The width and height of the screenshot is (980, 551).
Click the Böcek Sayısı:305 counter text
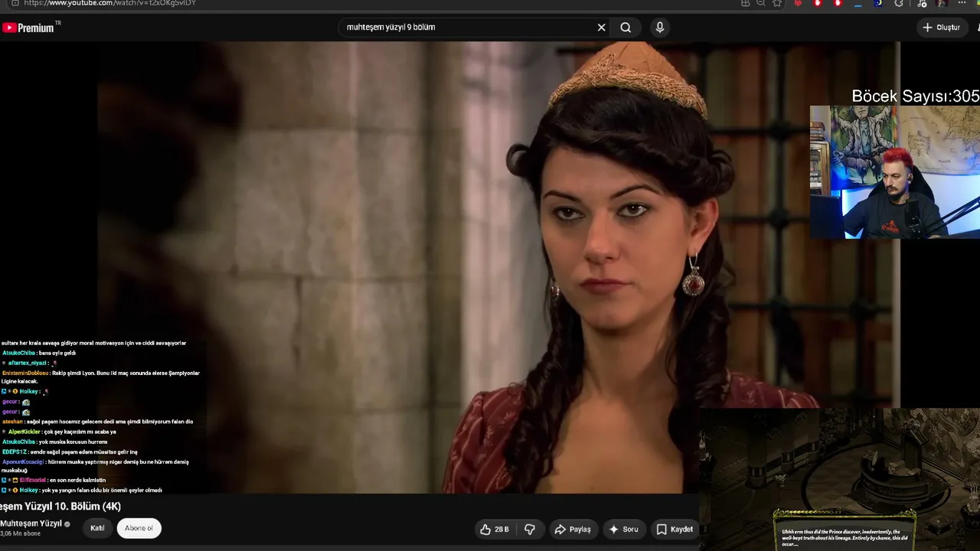pyautogui.click(x=916, y=96)
